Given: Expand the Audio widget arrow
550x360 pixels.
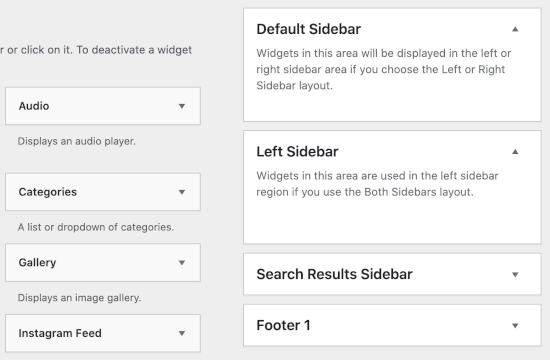Looking at the screenshot, I should click(x=182, y=106).
